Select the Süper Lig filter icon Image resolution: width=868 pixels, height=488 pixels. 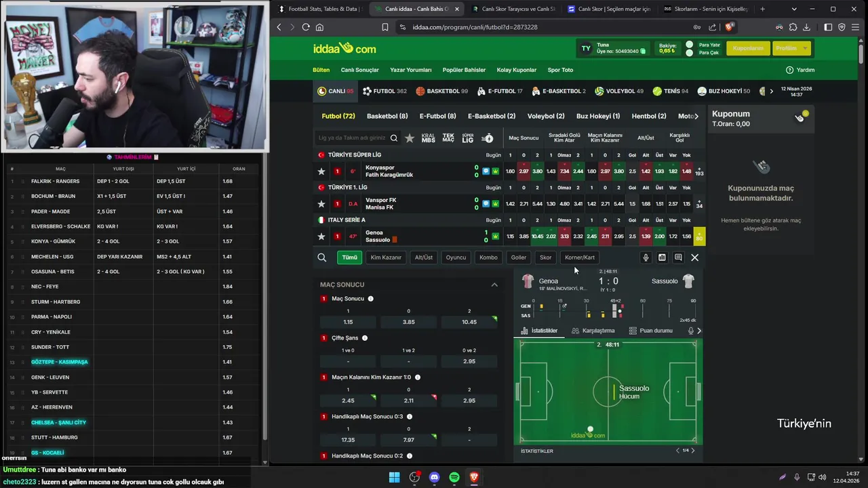(x=468, y=138)
